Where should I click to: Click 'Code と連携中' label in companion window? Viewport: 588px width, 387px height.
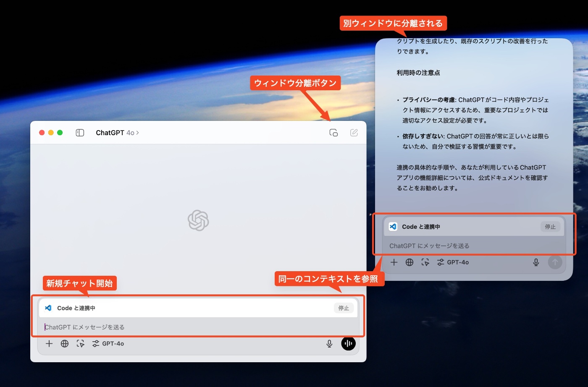coord(421,227)
